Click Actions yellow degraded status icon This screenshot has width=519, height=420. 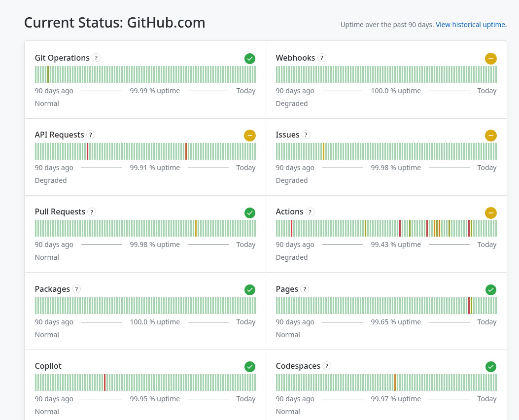[x=491, y=213]
